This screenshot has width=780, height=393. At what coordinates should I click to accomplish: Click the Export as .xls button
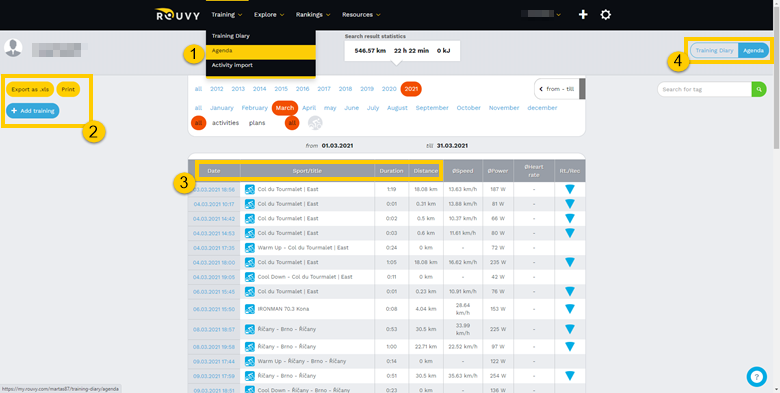[30, 90]
